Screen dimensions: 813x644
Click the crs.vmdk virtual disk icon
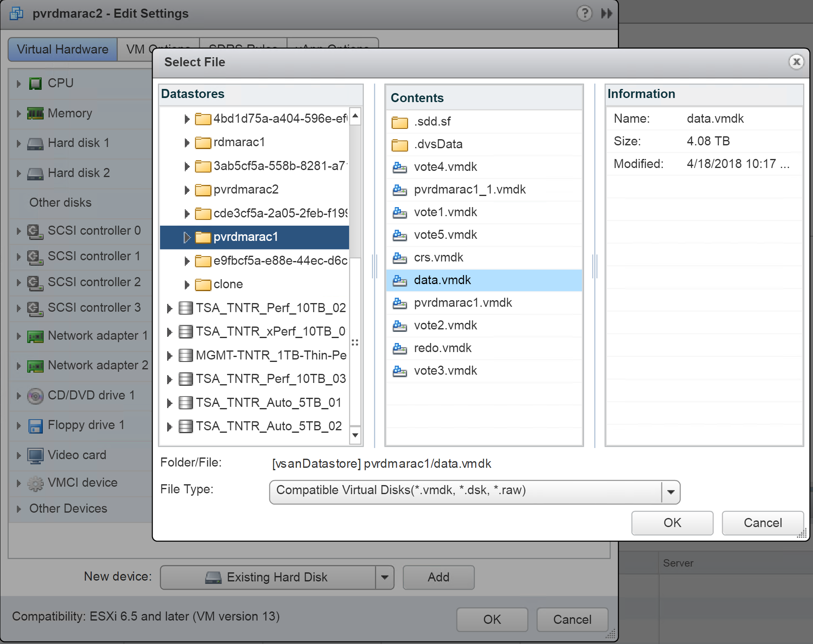coord(399,258)
